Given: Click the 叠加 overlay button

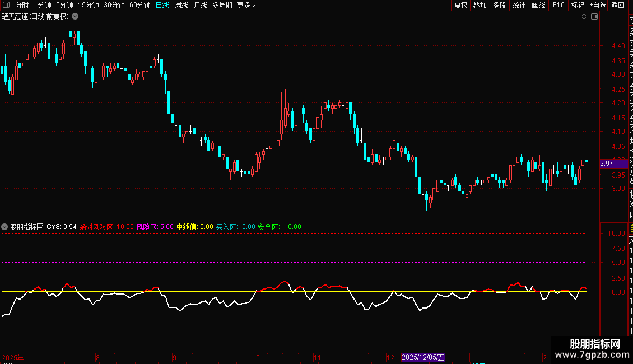Looking at the screenshot, I should coord(480,5).
